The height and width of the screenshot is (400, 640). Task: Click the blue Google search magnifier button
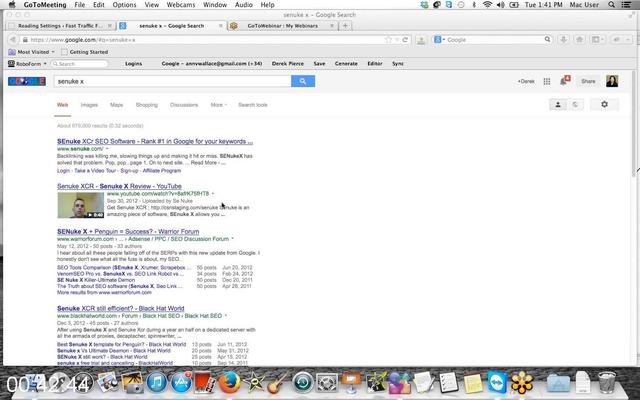(303, 81)
